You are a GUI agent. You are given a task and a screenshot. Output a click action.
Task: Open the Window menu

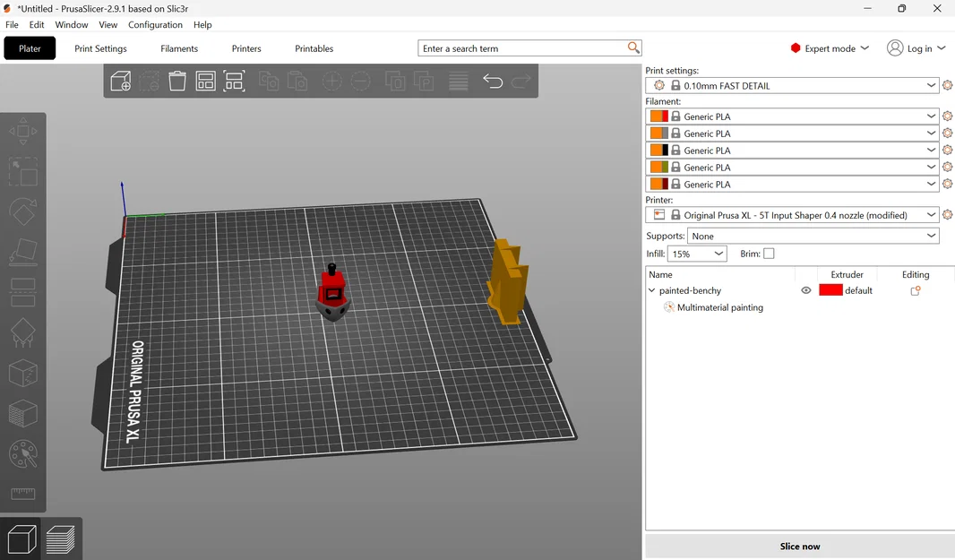click(72, 24)
